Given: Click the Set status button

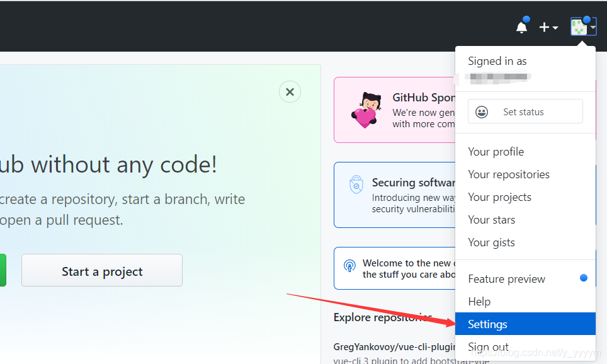Looking at the screenshot, I should coord(525,111).
